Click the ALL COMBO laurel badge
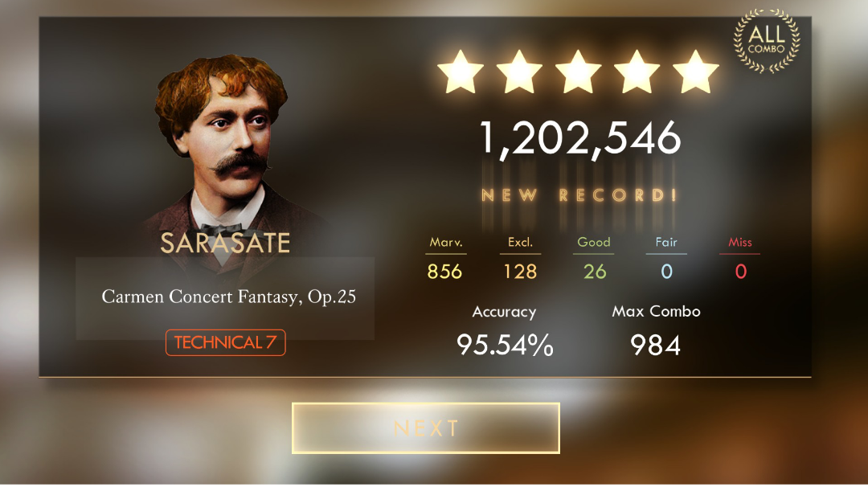The height and width of the screenshot is (487, 868). click(767, 40)
